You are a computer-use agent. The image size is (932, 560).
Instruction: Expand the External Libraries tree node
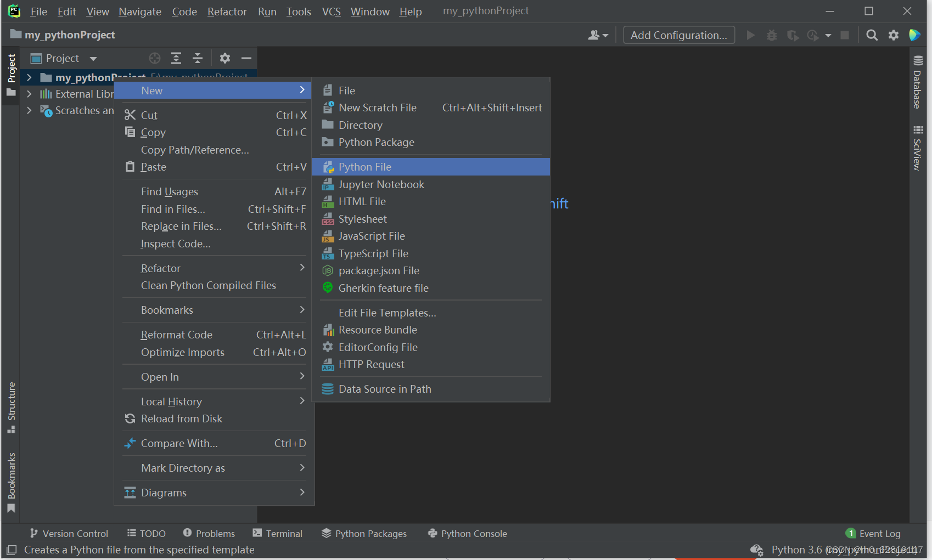click(29, 94)
